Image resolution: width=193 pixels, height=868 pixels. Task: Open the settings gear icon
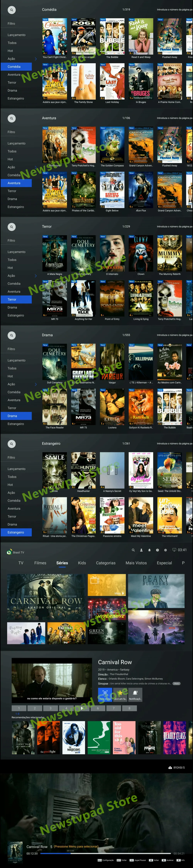165,550
